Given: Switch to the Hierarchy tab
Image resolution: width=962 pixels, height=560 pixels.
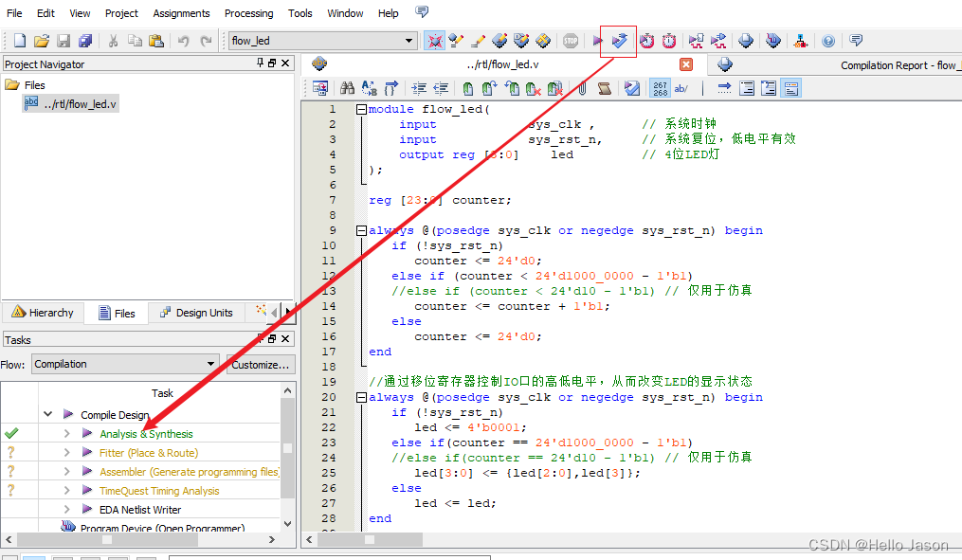Looking at the screenshot, I should pos(43,313).
